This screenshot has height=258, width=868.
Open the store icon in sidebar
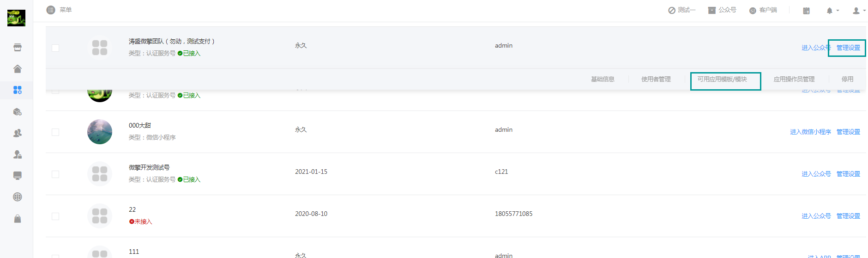coord(18,48)
